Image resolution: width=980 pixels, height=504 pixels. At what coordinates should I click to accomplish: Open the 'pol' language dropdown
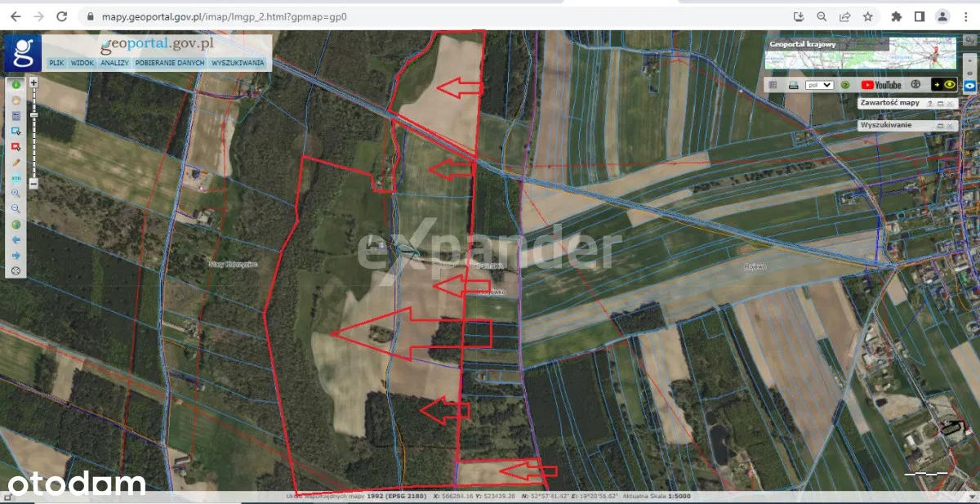[820, 85]
